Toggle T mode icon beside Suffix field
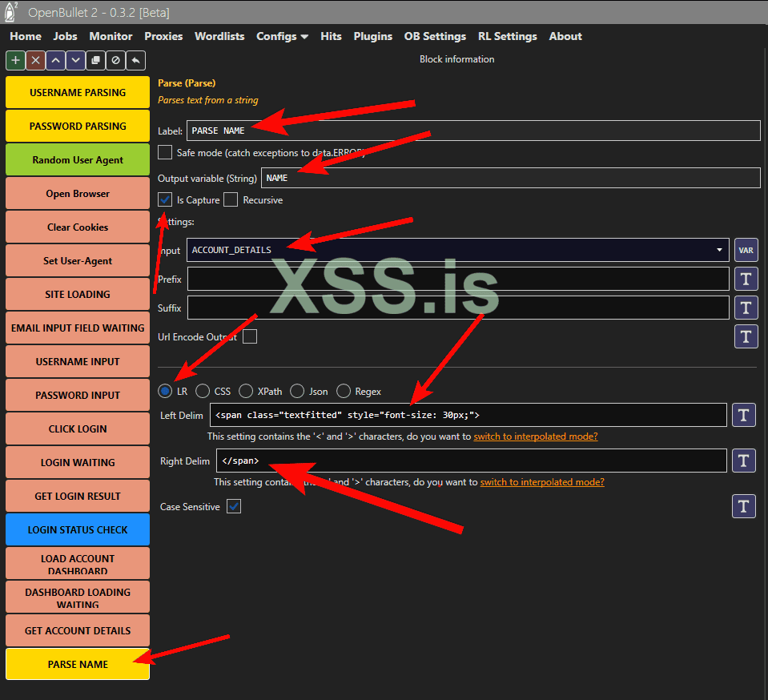Image resolution: width=768 pixels, height=700 pixels. [x=746, y=308]
